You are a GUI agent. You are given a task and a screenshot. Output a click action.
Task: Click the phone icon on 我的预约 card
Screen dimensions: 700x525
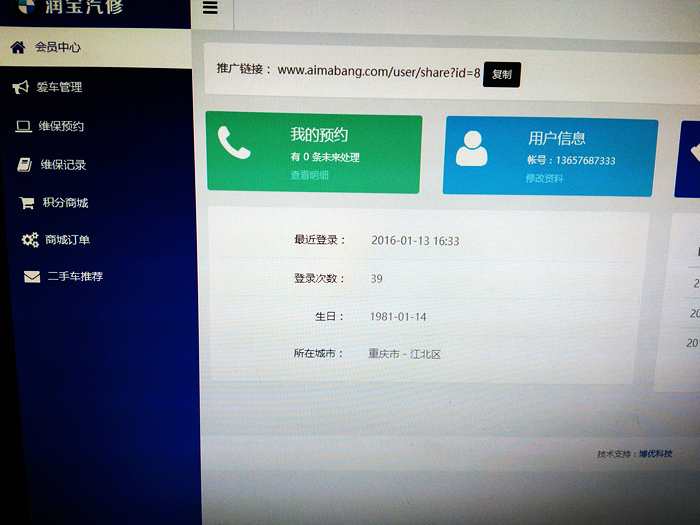point(233,143)
